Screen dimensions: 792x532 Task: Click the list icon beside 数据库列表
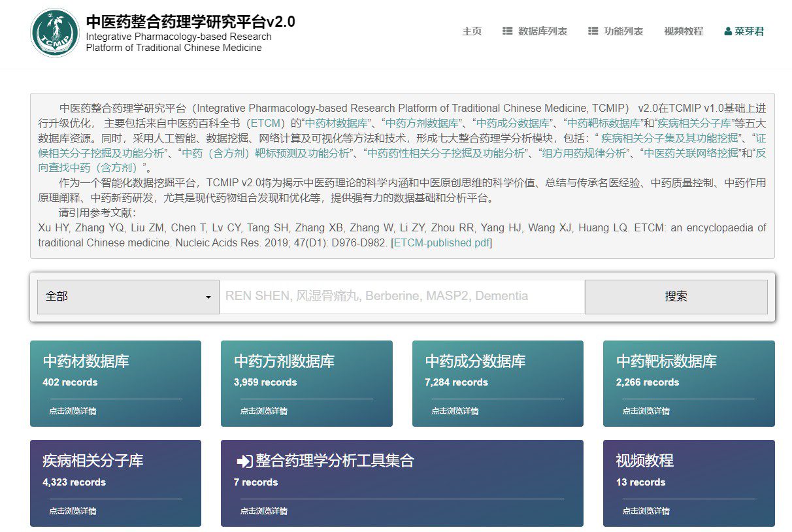(x=508, y=31)
